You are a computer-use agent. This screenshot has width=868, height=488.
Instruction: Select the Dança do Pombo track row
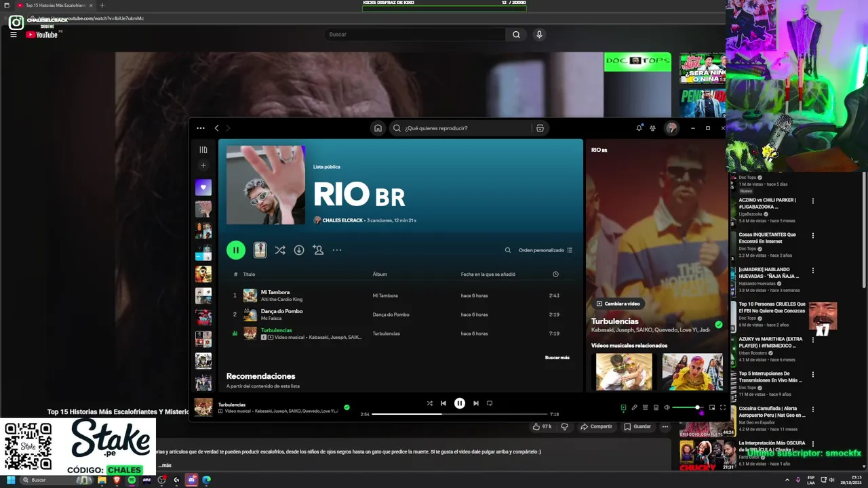[400, 314]
